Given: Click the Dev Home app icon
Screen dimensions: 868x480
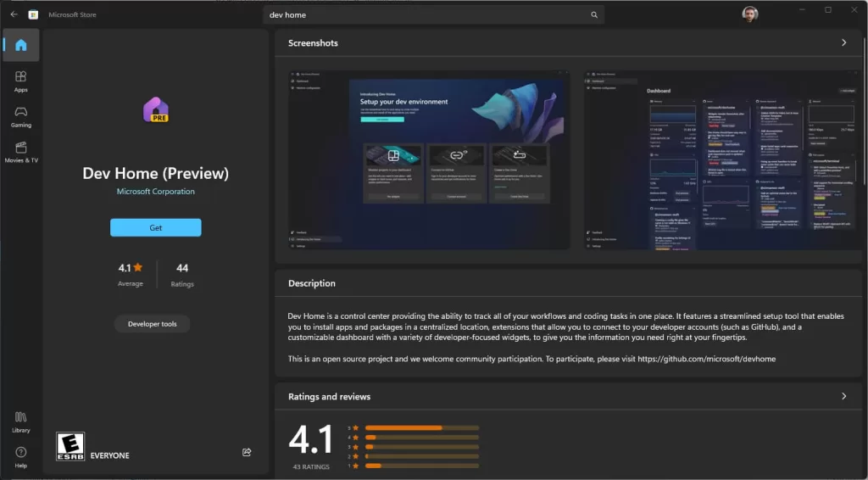Looking at the screenshot, I should [156, 109].
